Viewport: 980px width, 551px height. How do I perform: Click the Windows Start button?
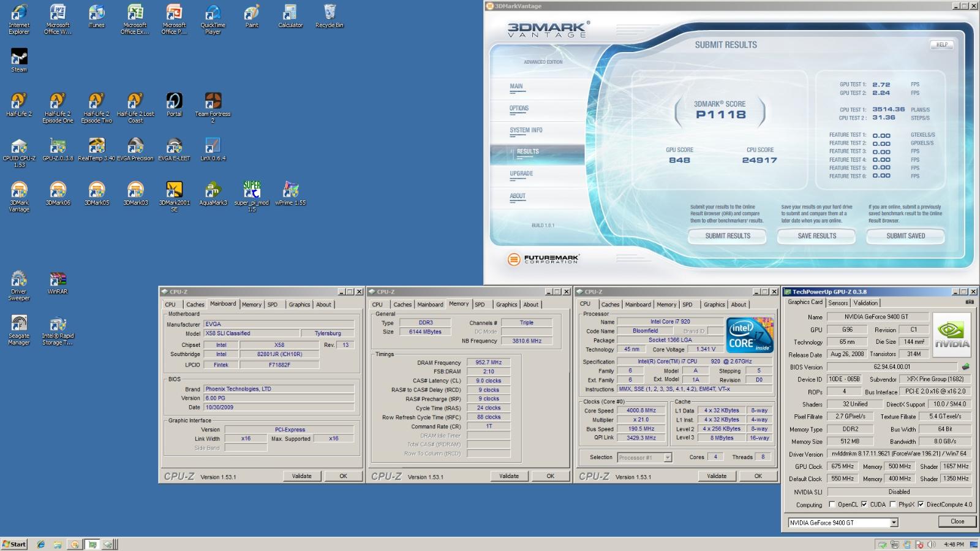[x=14, y=544]
